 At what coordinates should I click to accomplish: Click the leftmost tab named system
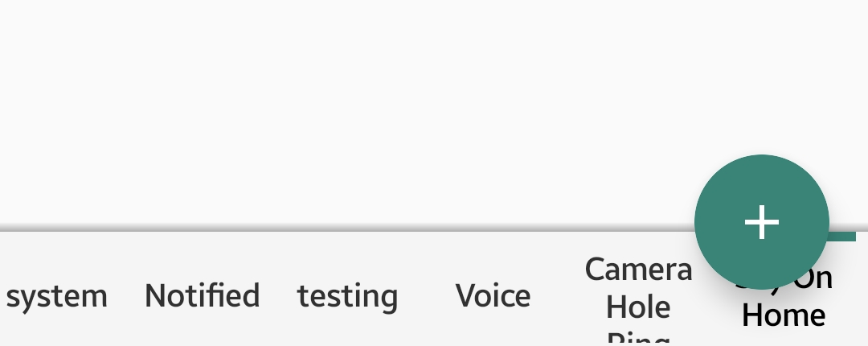click(56, 296)
